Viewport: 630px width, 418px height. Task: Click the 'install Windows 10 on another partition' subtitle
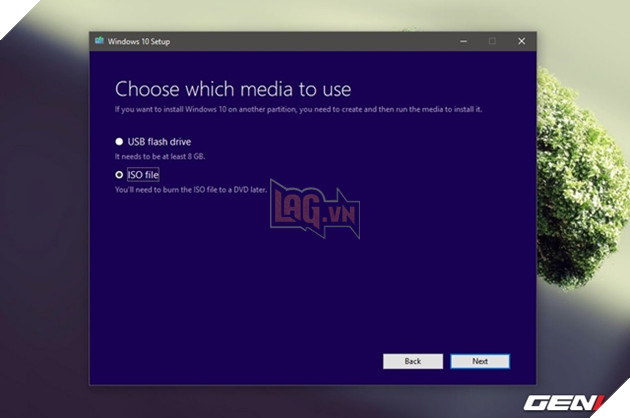coord(298,109)
